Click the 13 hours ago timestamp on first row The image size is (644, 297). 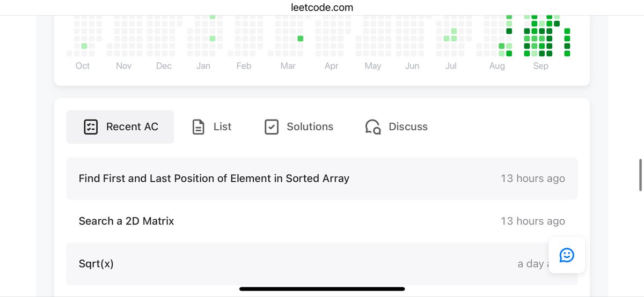click(532, 179)
